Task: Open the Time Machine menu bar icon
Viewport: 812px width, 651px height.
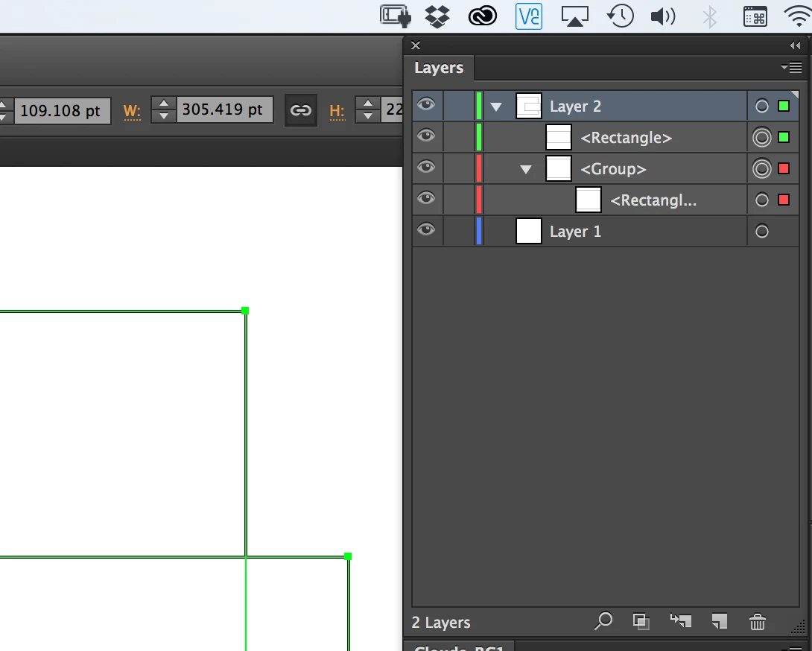Action: coord(620,16)
